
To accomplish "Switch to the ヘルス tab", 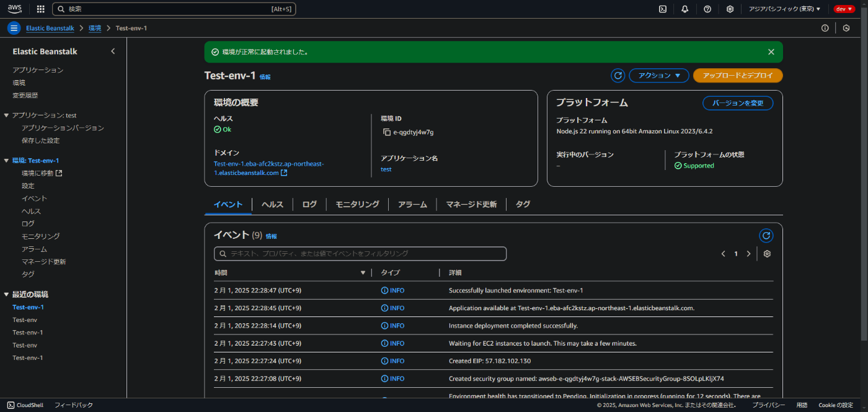I will [272, 204].
